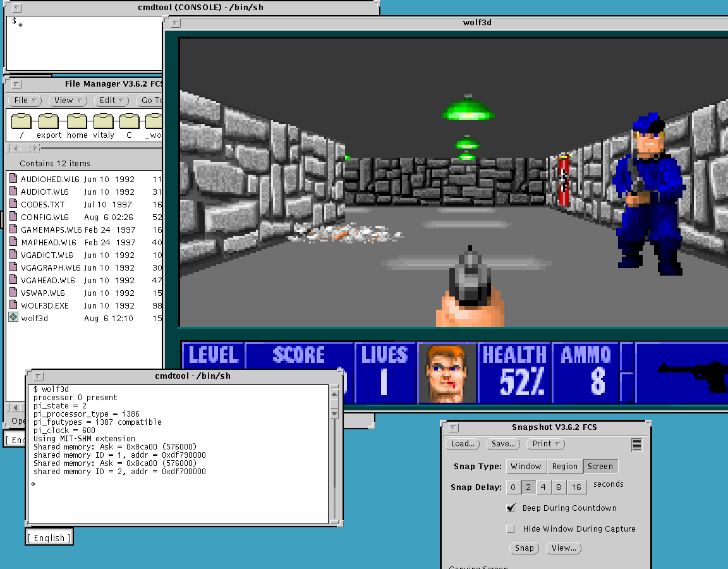Viewport: 728px width, 569px height.
Task: Click the home folder icon
Action: pyautogui.click(x=77, y=121)
